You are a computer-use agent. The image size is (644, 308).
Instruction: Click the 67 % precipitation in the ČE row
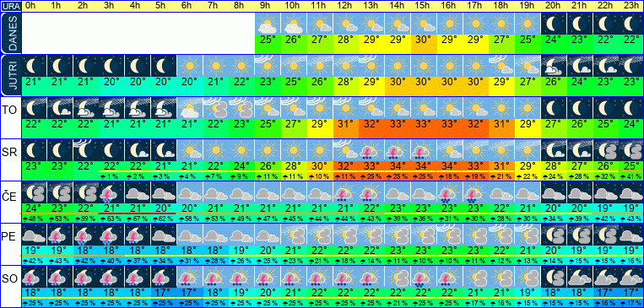coord(138,219)
